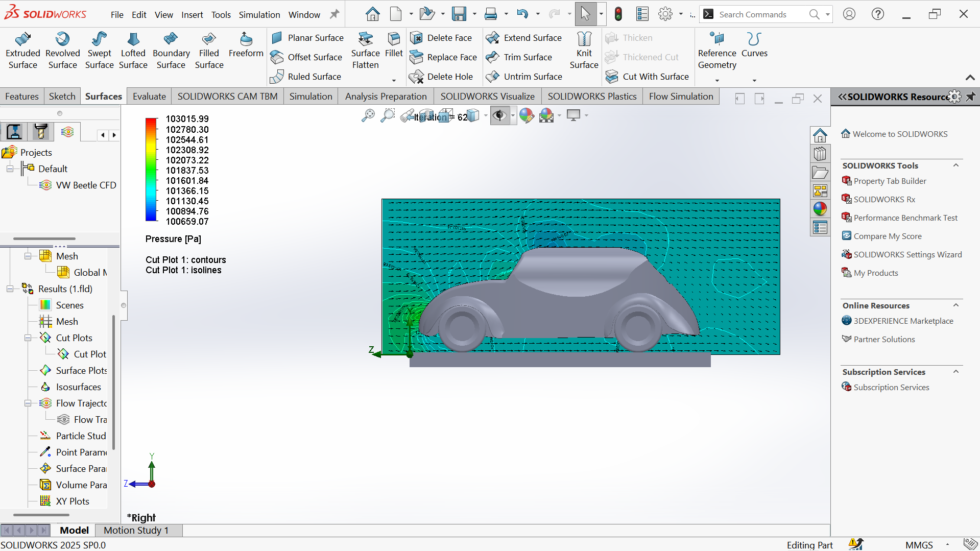Open the Simulation menu
This screenshot has height=551, width=980.
[x=259, y=15]
